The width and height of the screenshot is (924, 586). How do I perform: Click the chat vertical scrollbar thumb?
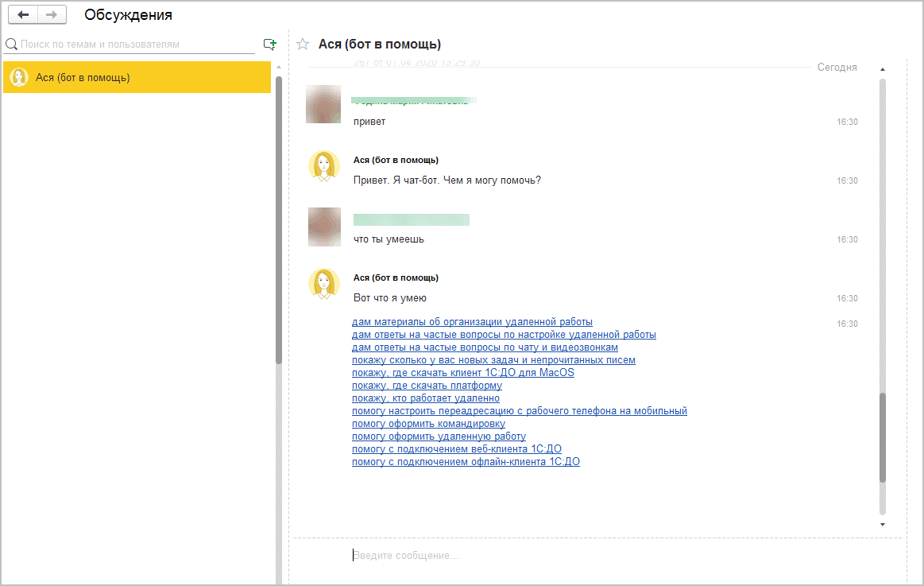click(883, 437)
